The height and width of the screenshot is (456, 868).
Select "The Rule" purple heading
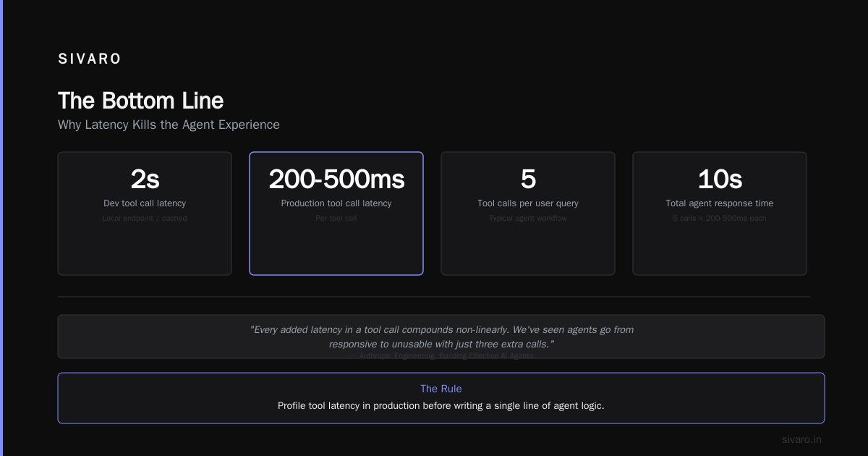click(x=441, y=389)
